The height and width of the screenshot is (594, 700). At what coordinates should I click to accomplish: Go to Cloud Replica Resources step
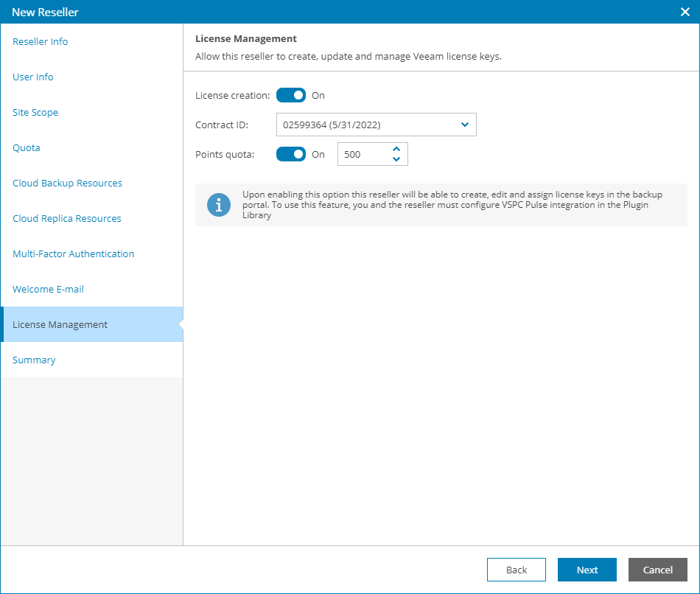pyautogui.click(x=67, y=219)
